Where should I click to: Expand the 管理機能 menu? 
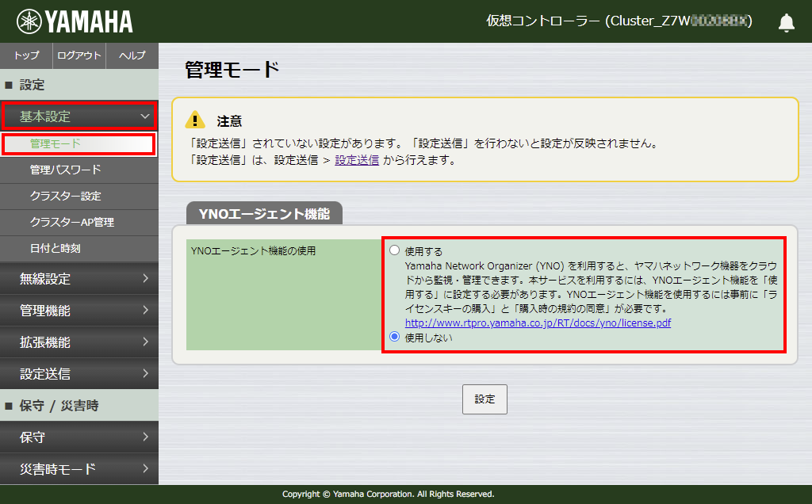79,310
